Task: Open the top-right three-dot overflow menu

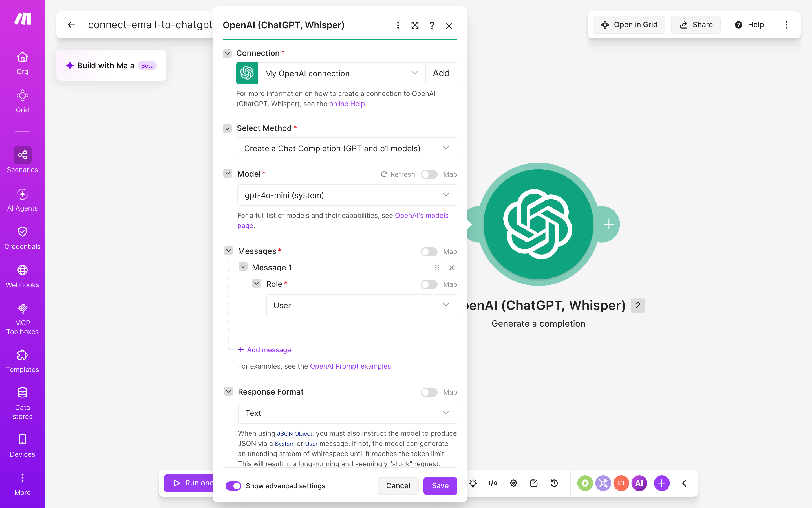Action: tap(787, 25)
